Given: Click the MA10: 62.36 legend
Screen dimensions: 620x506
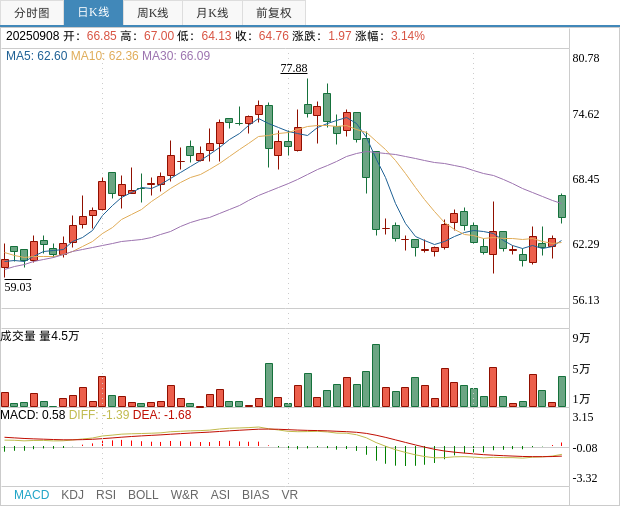Looking at the screenshot, I should 105,56.
